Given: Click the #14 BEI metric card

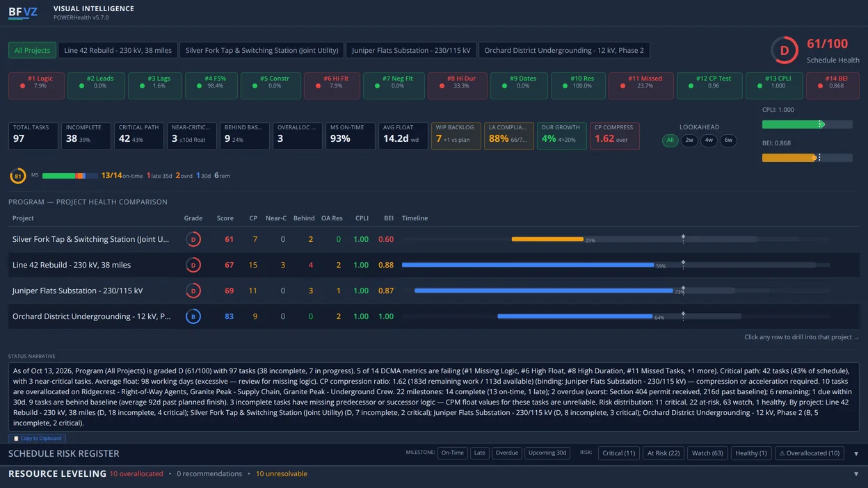Looking at the screenshot, I should (x=833, y=86).
